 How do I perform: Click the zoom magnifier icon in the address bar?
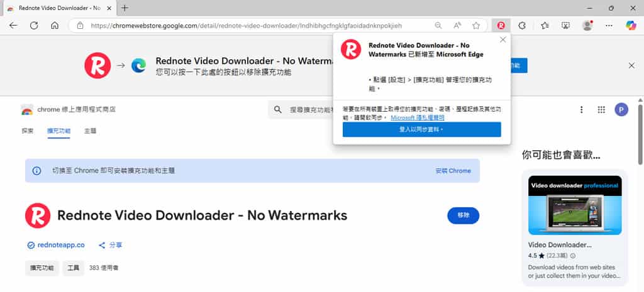[x=438, y=25]
